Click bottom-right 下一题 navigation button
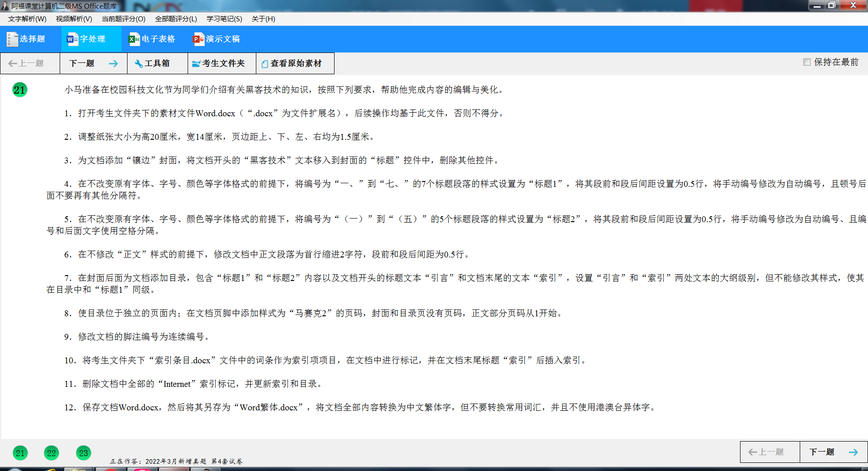The image size is (868, 471). (825, 452)
